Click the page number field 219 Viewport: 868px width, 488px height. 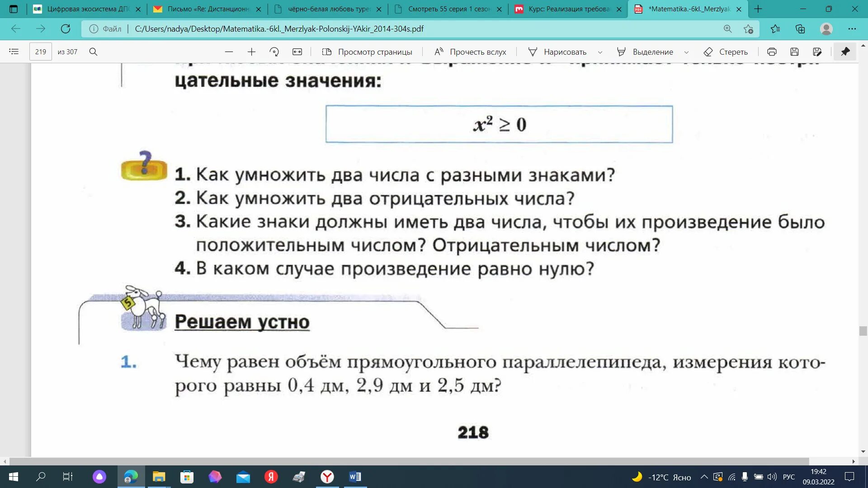tap(41, 52)
